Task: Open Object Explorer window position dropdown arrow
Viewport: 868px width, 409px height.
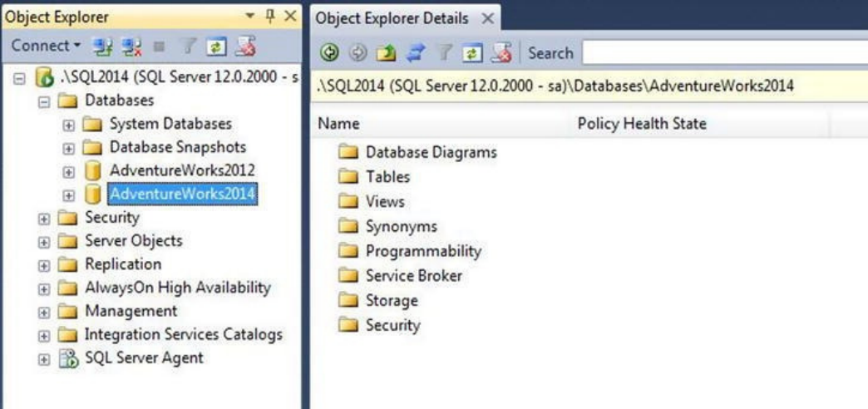Action: coord(250,17)
